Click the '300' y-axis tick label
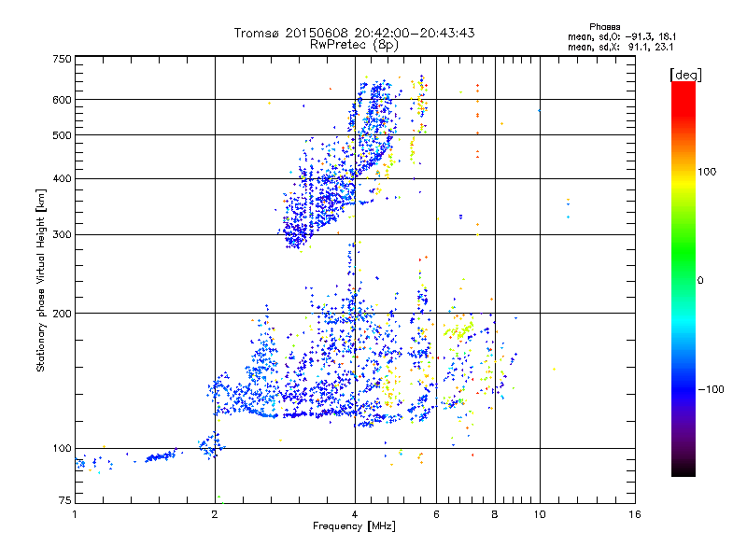The height and width of the screenshot is (560, 747). 62,234
